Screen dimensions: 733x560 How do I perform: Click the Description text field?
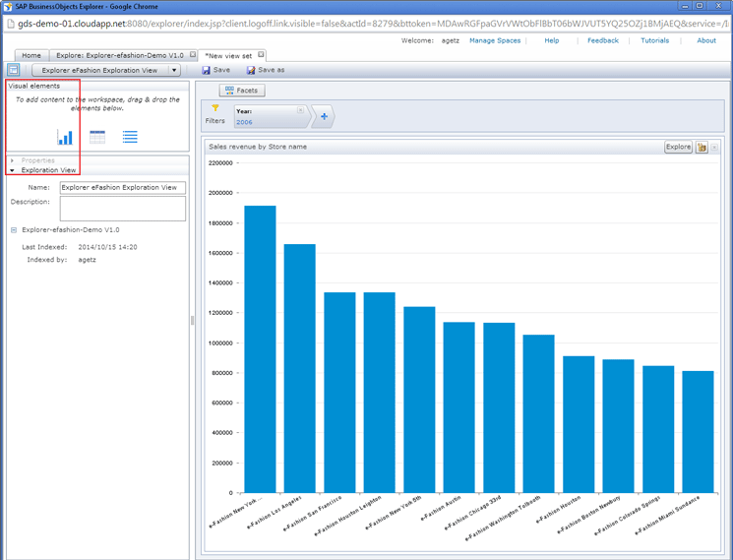pyautogui.click(x=123, y=209)
